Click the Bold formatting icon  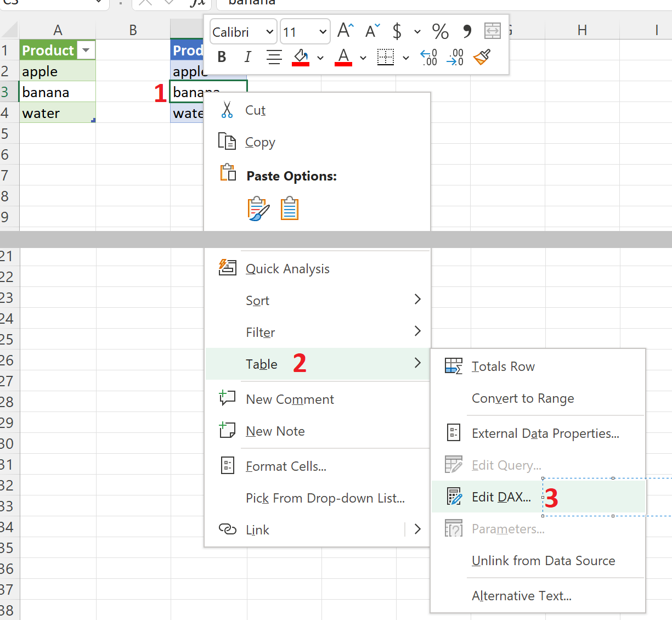222,57
